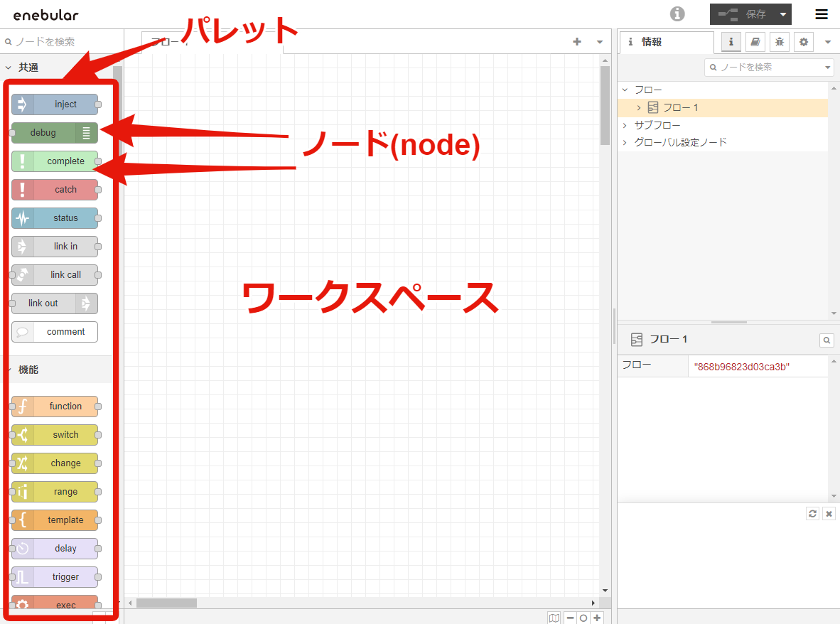The image size is (840, 624).
Task: Show the configuration nodes gear tab
Action: 804,42
